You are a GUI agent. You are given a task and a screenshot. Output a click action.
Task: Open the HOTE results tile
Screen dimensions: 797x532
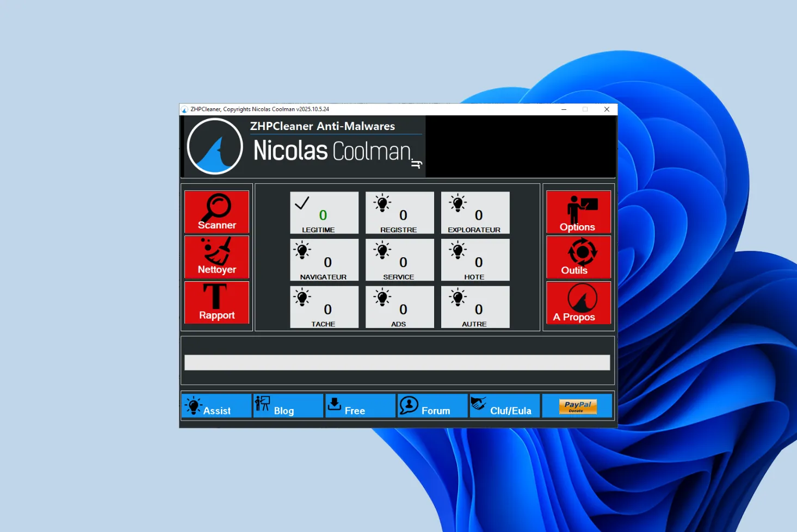(x=475, y=260)
